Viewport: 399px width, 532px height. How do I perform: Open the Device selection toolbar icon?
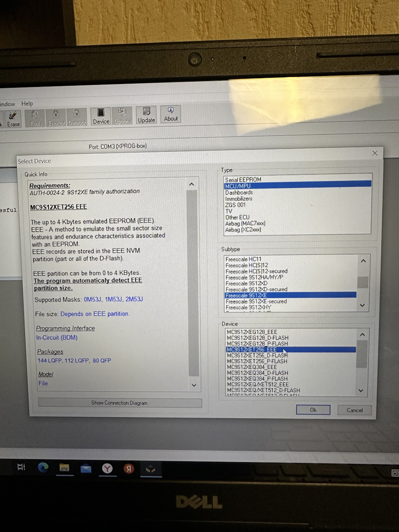pos(101,116)
